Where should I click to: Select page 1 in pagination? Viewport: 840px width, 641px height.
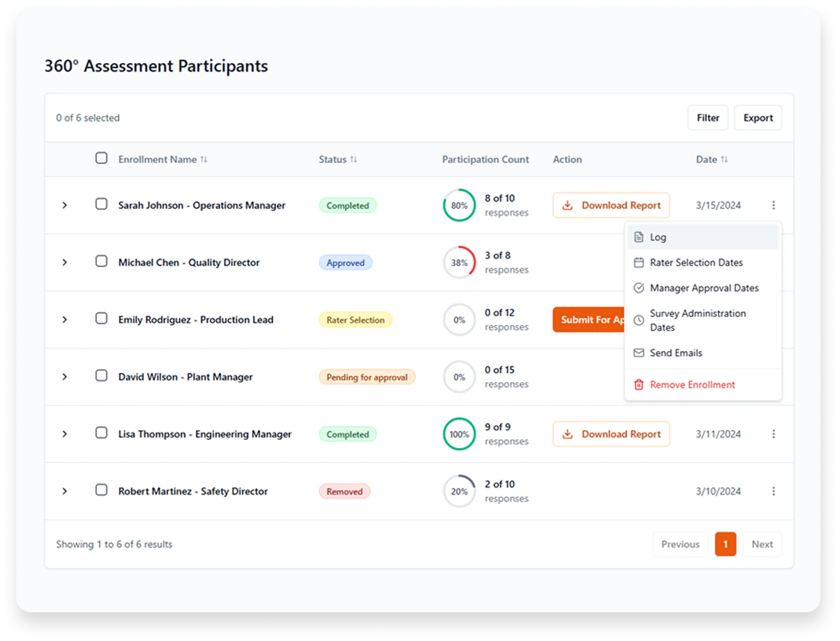[x=725, y=544]
